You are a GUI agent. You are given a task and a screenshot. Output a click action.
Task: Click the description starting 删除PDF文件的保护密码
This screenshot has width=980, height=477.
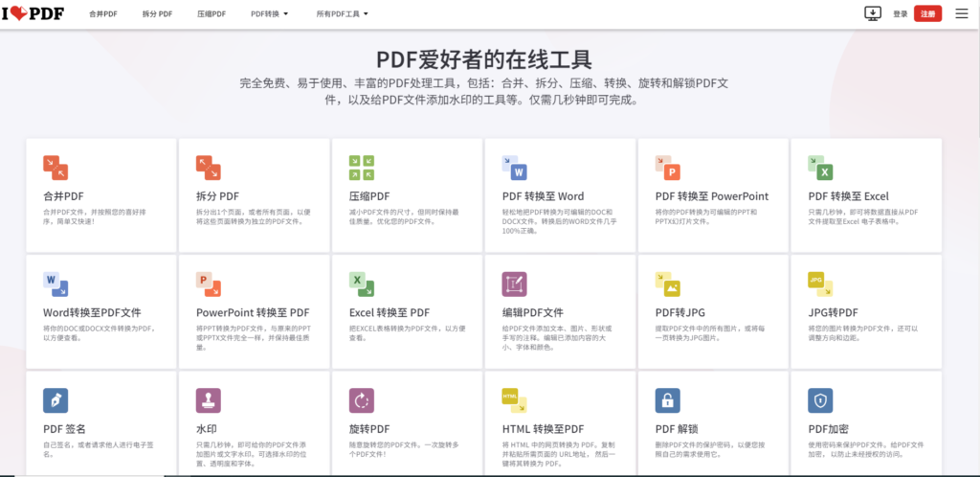[x=711, y=449]
